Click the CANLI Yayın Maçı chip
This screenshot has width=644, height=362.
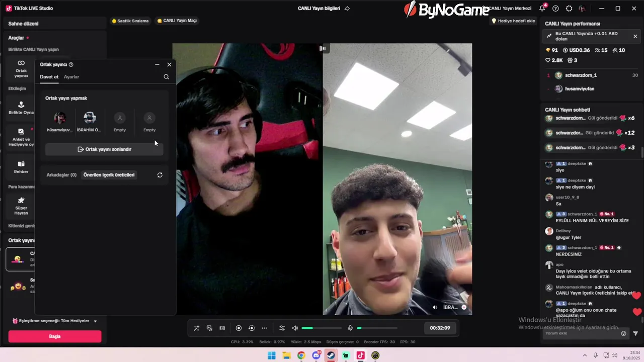click(x=177, y=21)
